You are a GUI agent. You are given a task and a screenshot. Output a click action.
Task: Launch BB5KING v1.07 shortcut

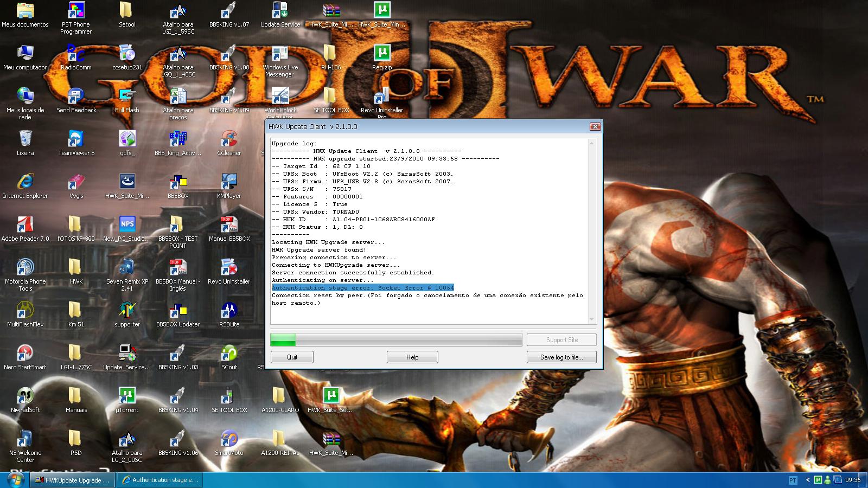click(x=229, y=15)
